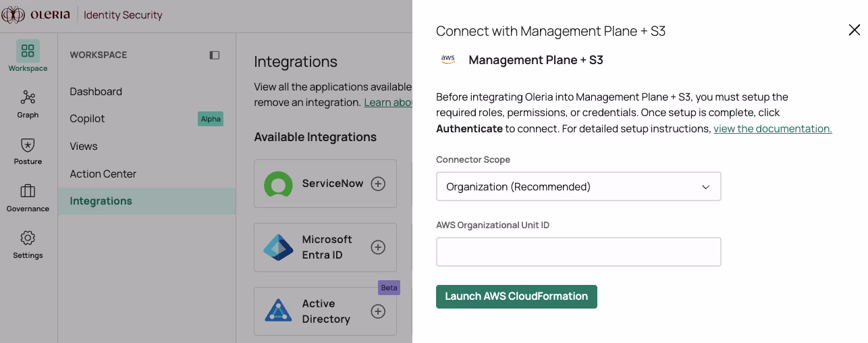Open the Connector Scope dropdown

pyautogui.click(x=578, y=186)
